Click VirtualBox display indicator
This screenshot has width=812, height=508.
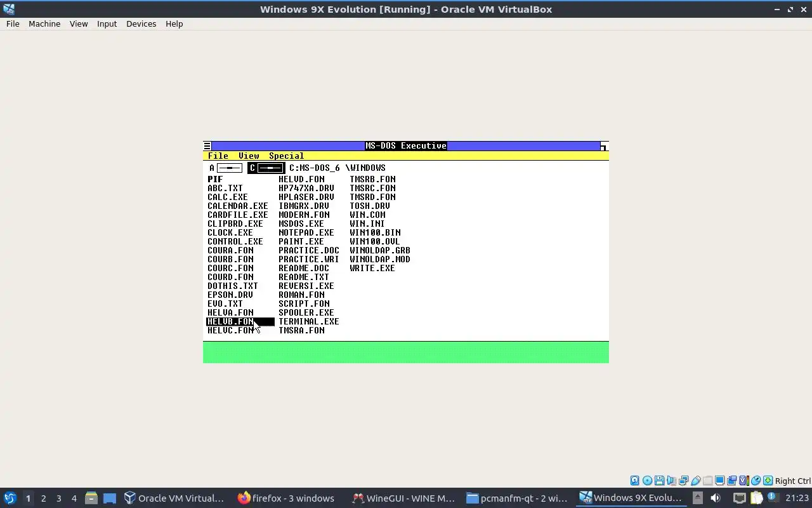click(719, 481)
